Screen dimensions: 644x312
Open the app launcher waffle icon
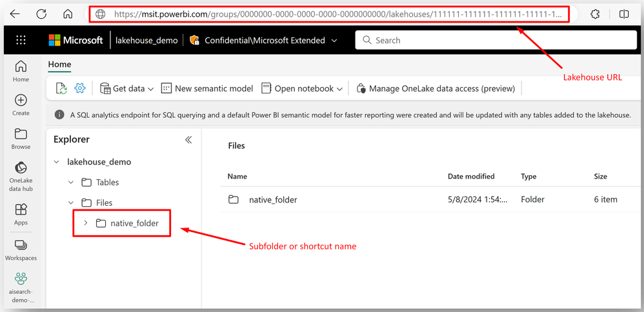coord(21,40)
